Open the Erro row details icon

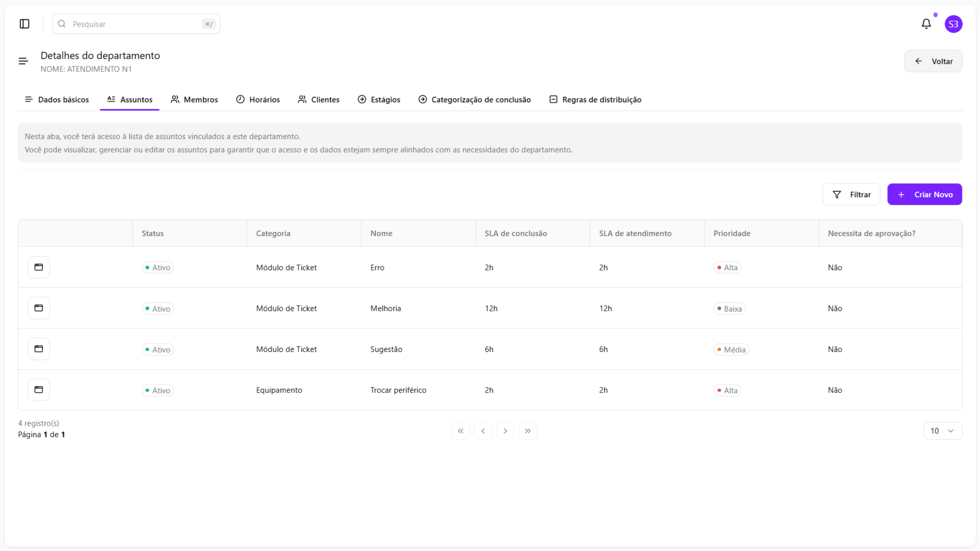click(39, 267)
